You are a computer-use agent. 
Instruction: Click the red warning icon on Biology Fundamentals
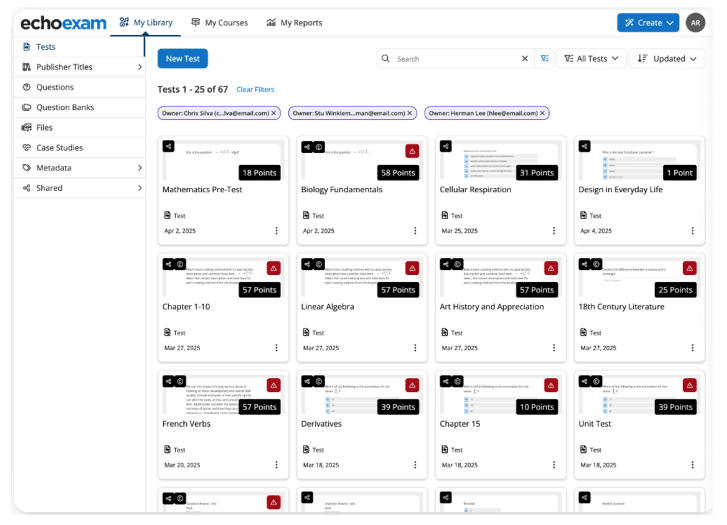(x=412, y=151)
